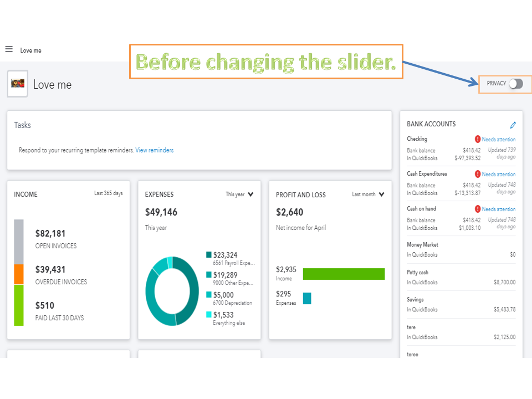Click the View reminders link
The width and height of the screenshot is (532, 399).
pyautogui.click(x=154, y=150)
